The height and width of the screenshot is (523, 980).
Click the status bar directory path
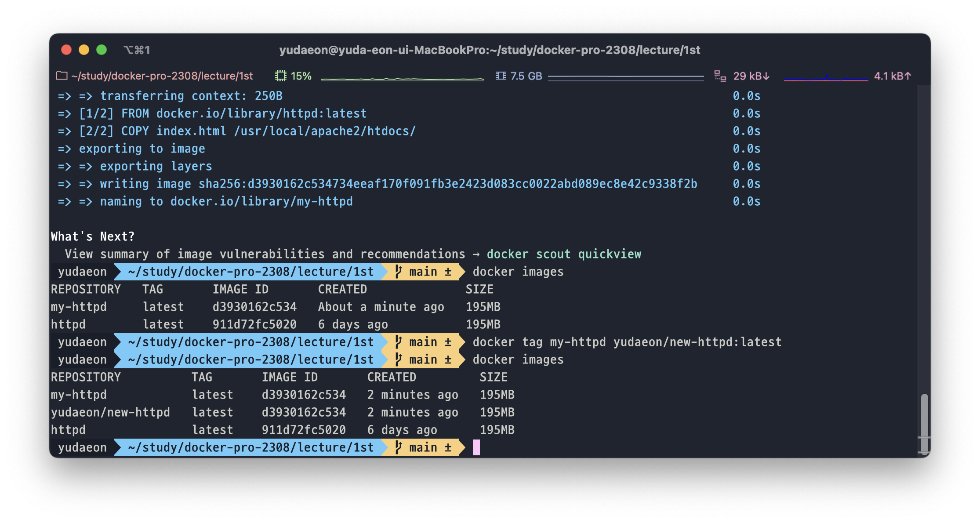pyautogui.click(x=162, y=76)
